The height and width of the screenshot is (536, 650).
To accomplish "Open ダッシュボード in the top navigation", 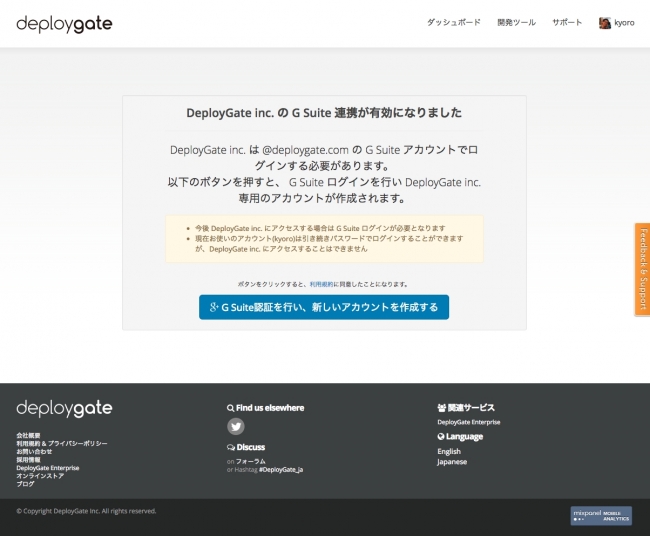I will point(453,22).
